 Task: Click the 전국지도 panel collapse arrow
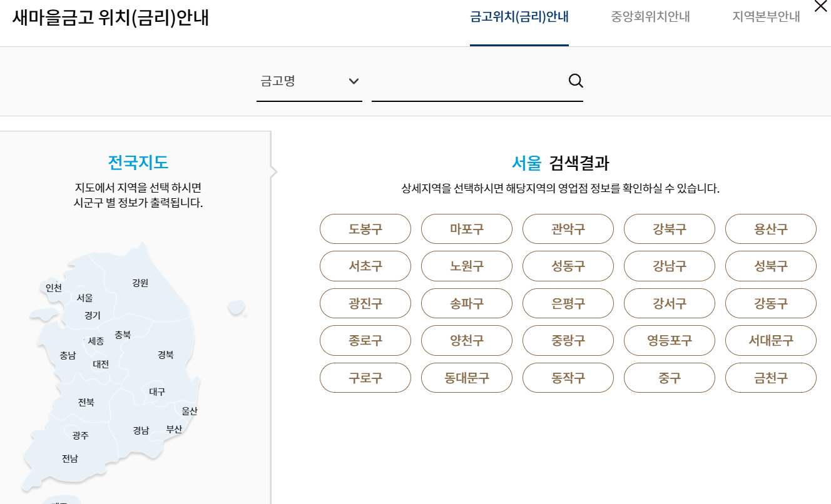pyautogui.click(x=273, y=171)
